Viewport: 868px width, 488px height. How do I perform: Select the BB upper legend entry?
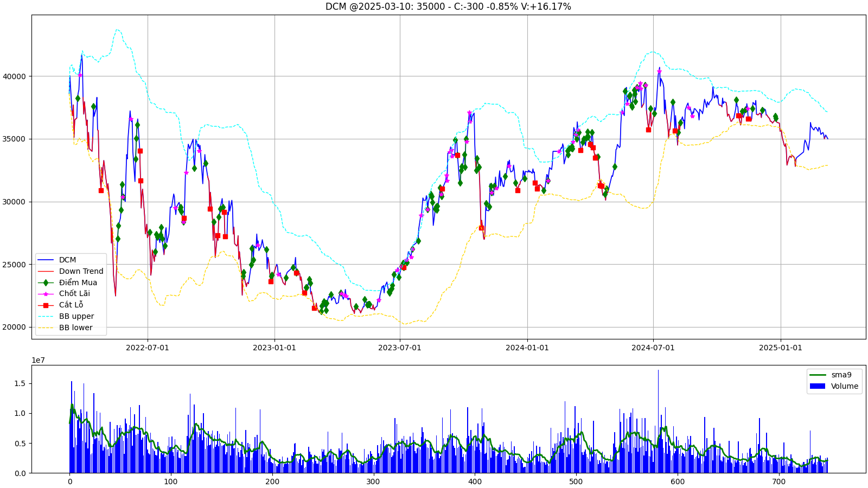pos(66,316)
